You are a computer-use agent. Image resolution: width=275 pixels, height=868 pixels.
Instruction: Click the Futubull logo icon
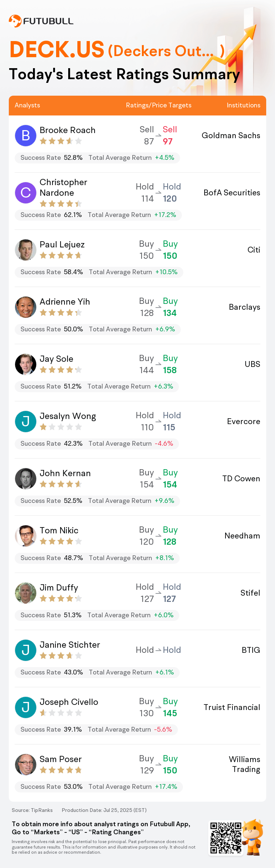click(15, 21)
